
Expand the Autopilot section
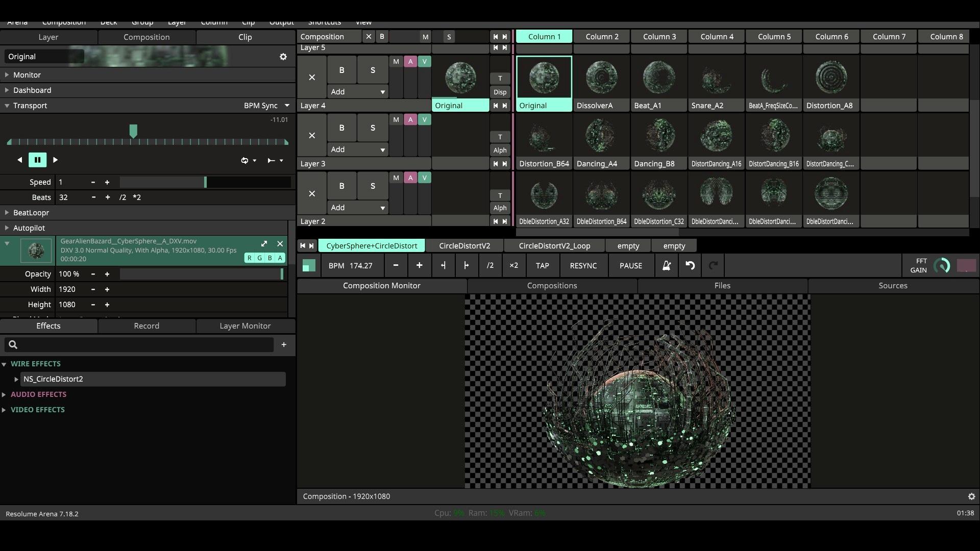(7, 228)
